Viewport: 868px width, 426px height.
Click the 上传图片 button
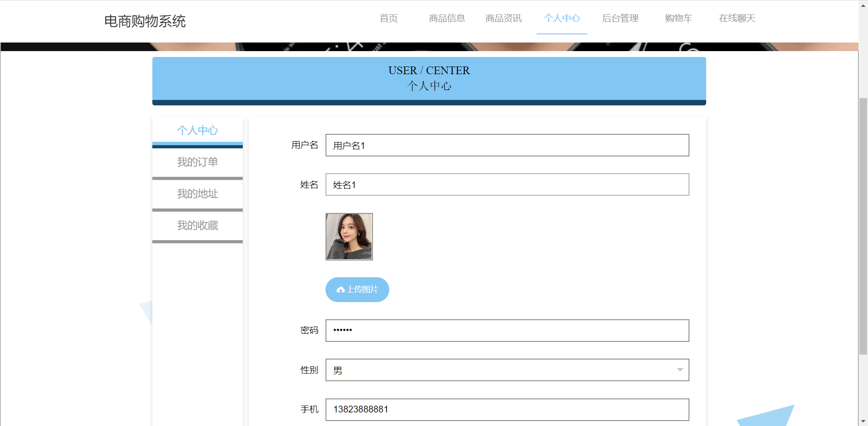point(357,289)
